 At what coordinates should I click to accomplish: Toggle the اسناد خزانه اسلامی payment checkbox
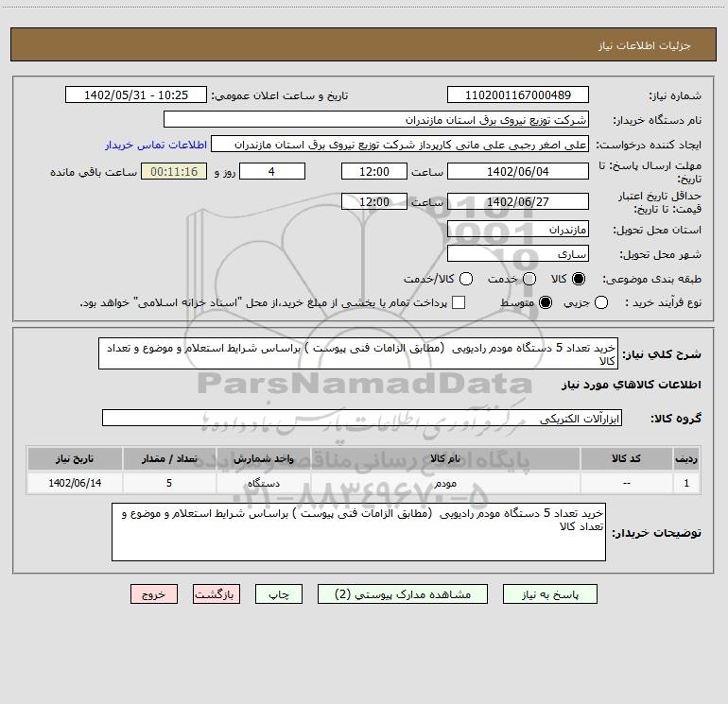(459, 302)
